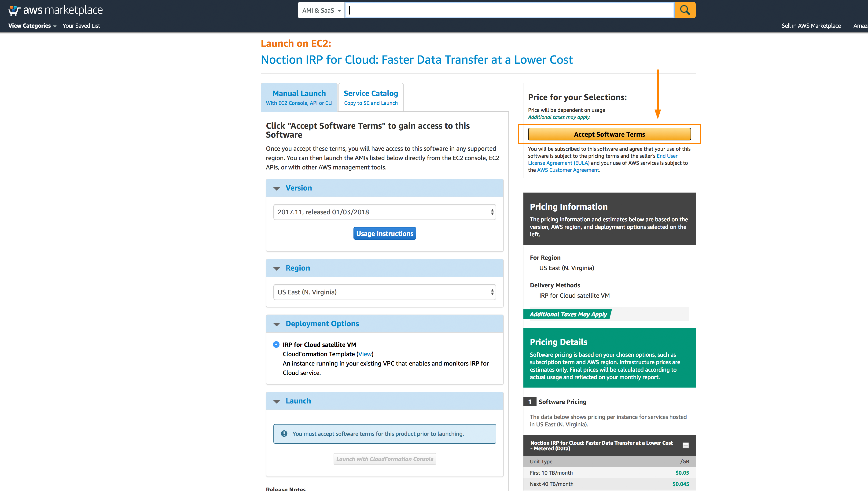Viewport: 868px width, 491px height.
Task: Switch to Service Catalog tab
Action: pos(371,97)
